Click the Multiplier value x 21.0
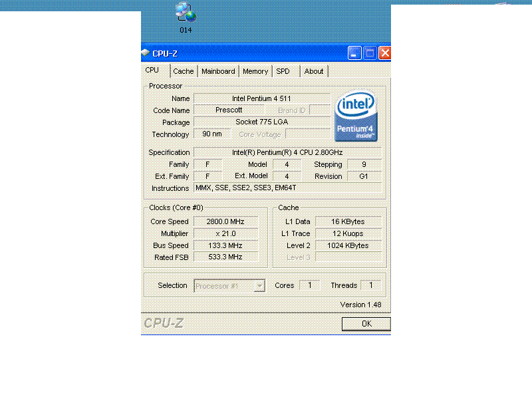 coord(225,233)
